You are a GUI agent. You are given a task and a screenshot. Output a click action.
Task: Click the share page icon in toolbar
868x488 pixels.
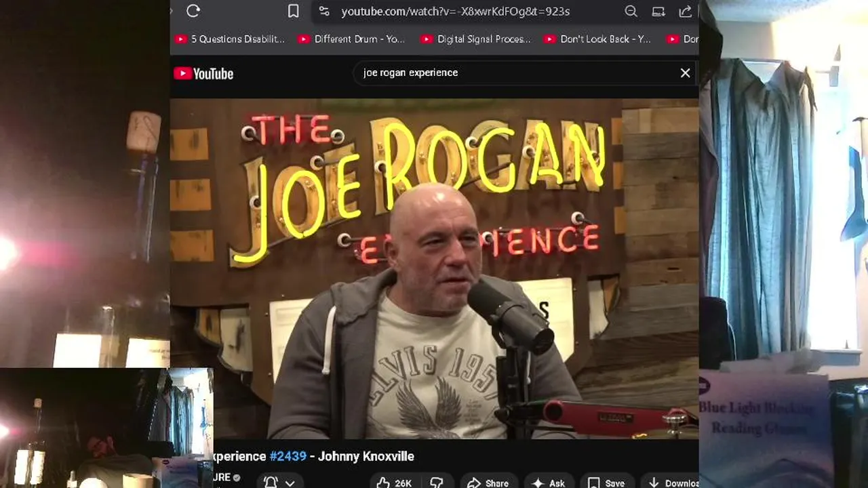point(685,11)
